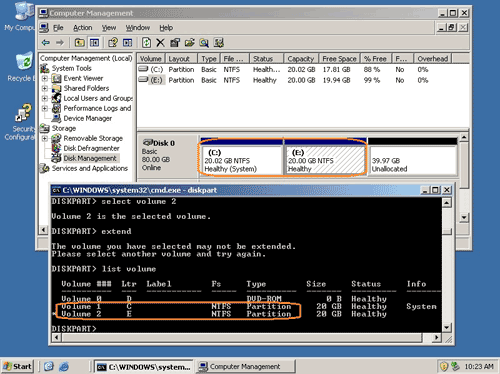Expand Performance Logs and Alerts node

click(x=45, y=108)
